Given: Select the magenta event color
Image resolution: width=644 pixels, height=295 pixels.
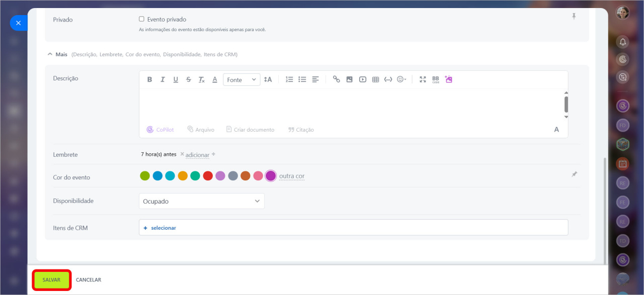Looking at the screenshot, I should click(271, 176).
